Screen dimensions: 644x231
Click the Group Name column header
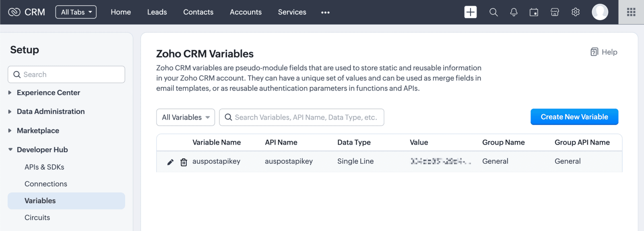(504, 142)
